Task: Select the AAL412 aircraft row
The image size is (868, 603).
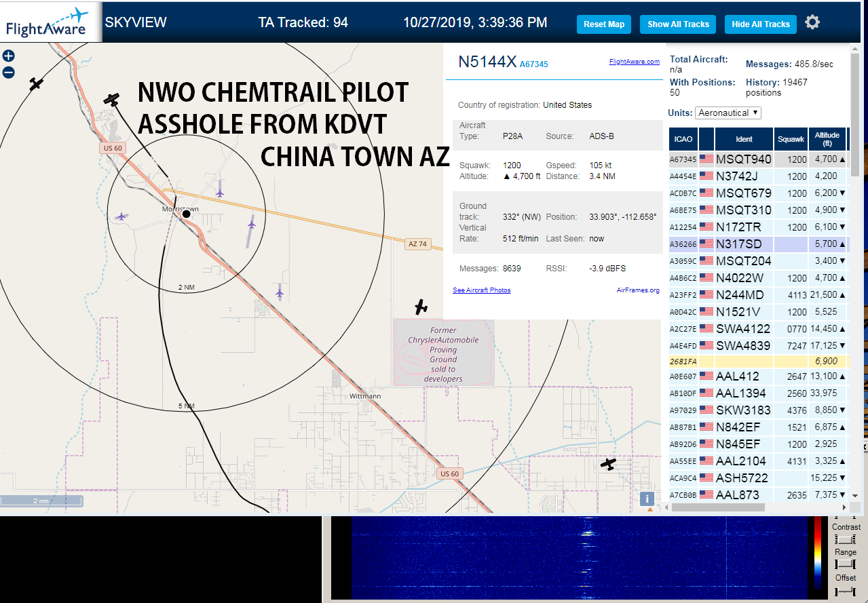Action: [758, 376]
